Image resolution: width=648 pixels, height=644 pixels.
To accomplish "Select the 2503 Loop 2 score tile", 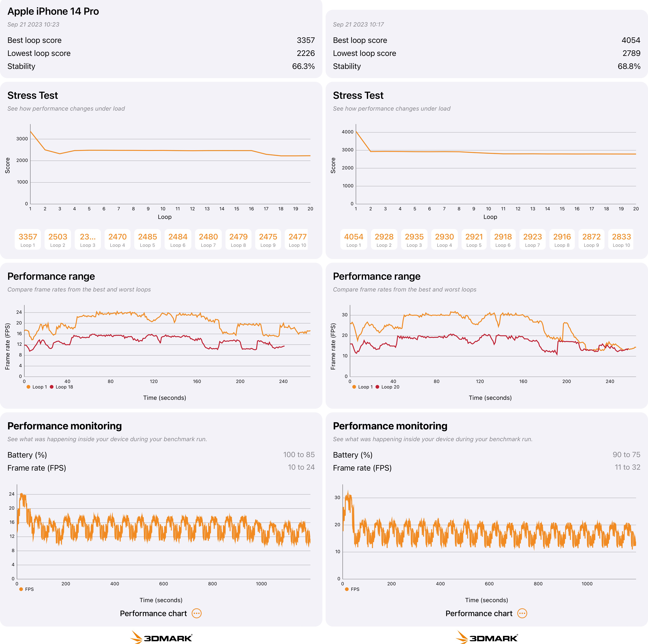I will pos(58,240).
